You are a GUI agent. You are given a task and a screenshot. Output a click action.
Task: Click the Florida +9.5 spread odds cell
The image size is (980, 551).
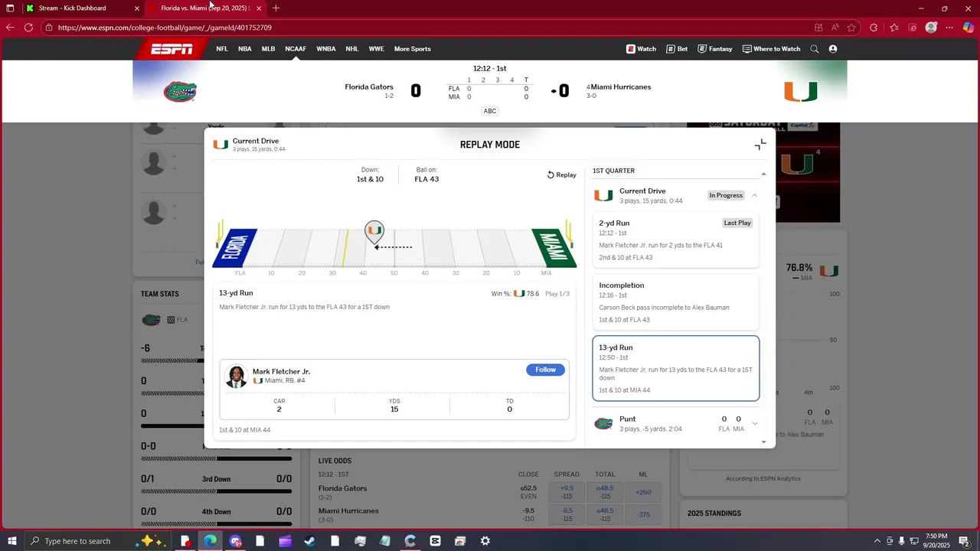tap(567, 492)
